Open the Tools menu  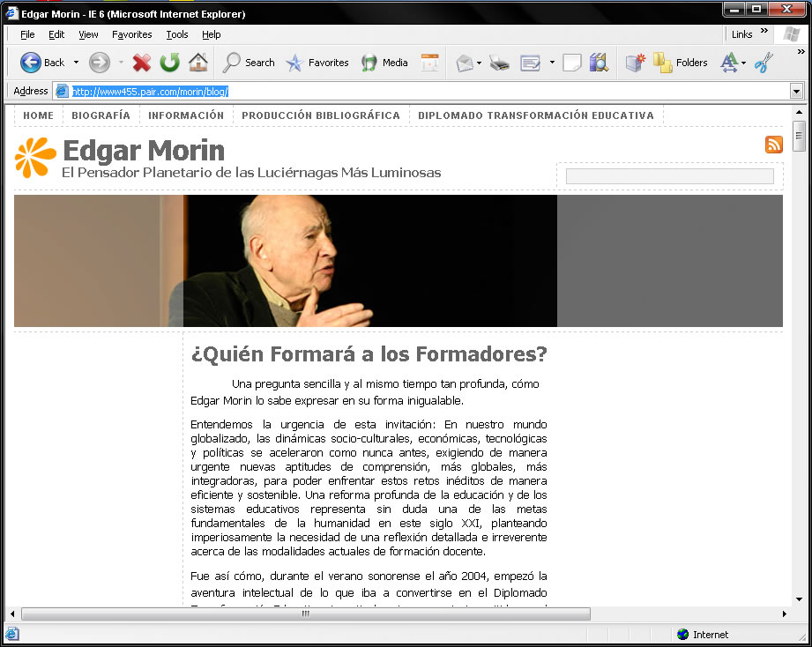point(177,34)
